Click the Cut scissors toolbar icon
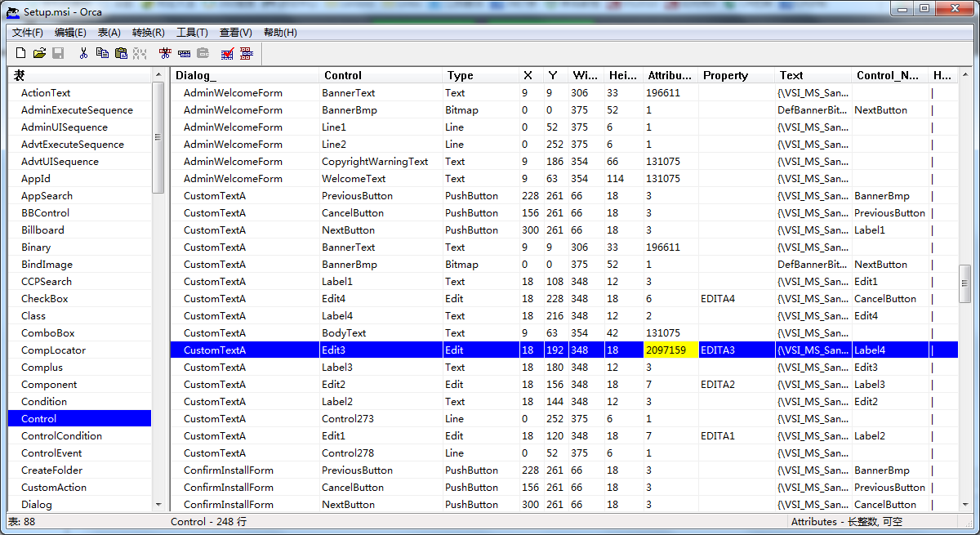This screenshot has height=535, width=980. 83,53
